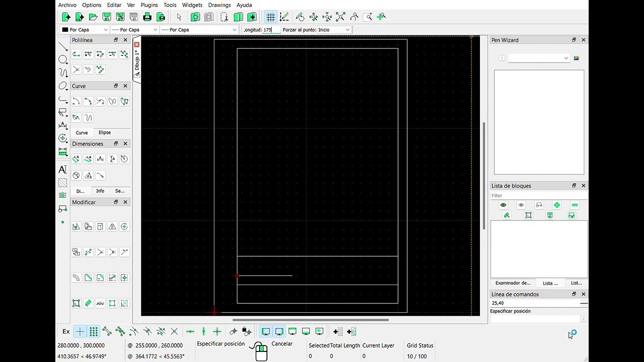This screenshot has height=362, width=644.
Task: Click the Cancelar label in the status bar
Action: click(x=282, y=344)
